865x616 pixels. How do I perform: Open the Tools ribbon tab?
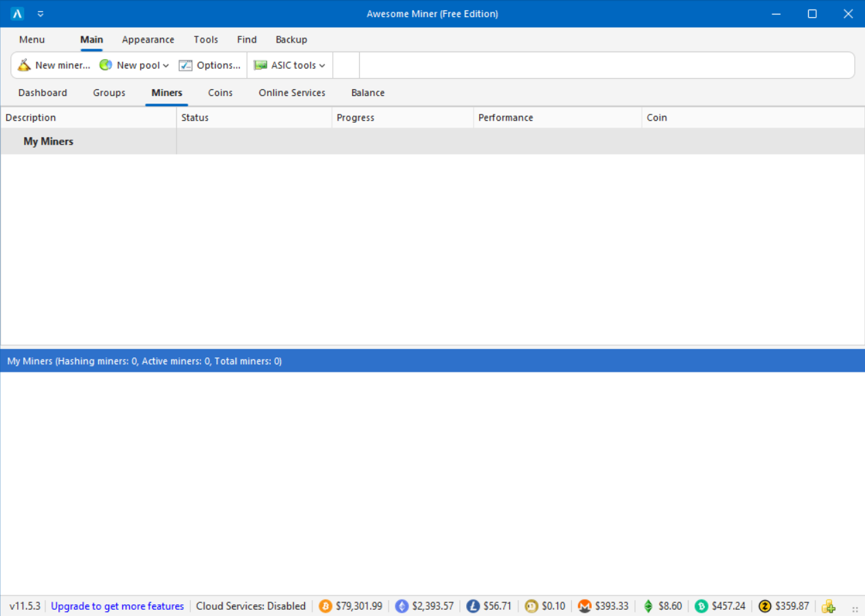[x=206, y=40]
